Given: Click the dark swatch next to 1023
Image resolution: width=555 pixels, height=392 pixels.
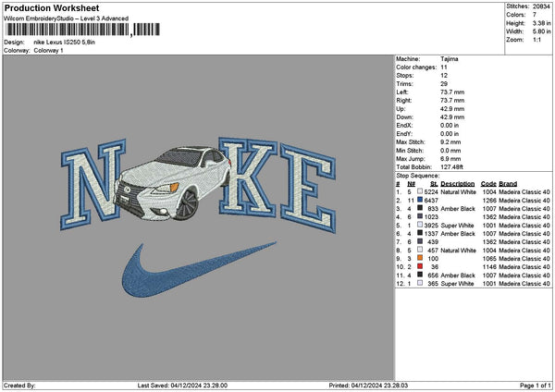Looking at the screenshot, I should [420, 216].
